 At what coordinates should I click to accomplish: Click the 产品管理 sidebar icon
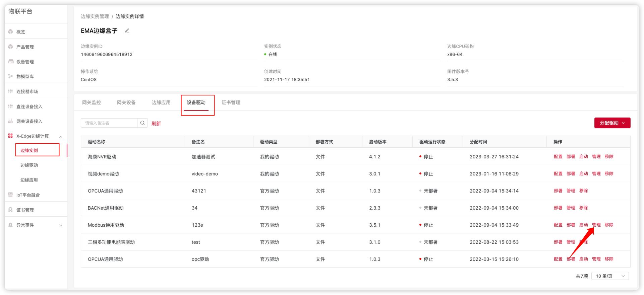(10, 47)
